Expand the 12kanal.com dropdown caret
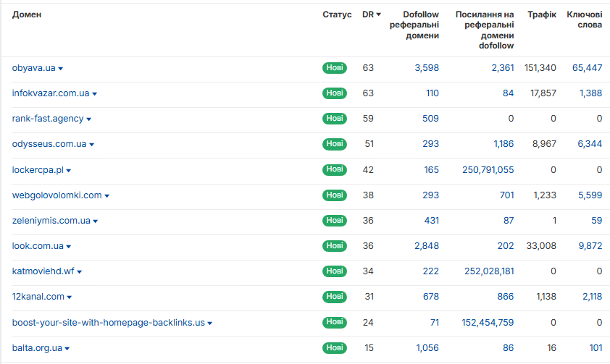The height and width of the screenshot is (364, 610). click(70, 297)
